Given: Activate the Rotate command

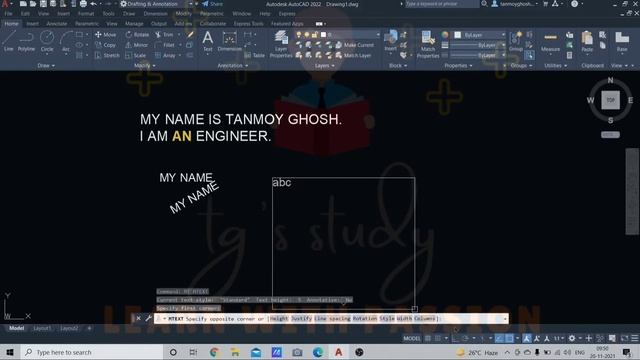Looking at the screenshot, I should 137,35.
